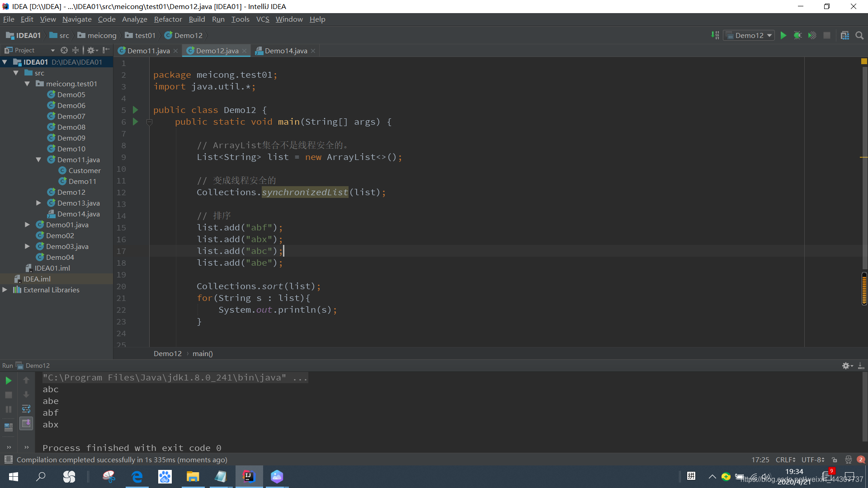Open the VCS menu
This screenshot has height=488, width=868.
pos(262,19)
